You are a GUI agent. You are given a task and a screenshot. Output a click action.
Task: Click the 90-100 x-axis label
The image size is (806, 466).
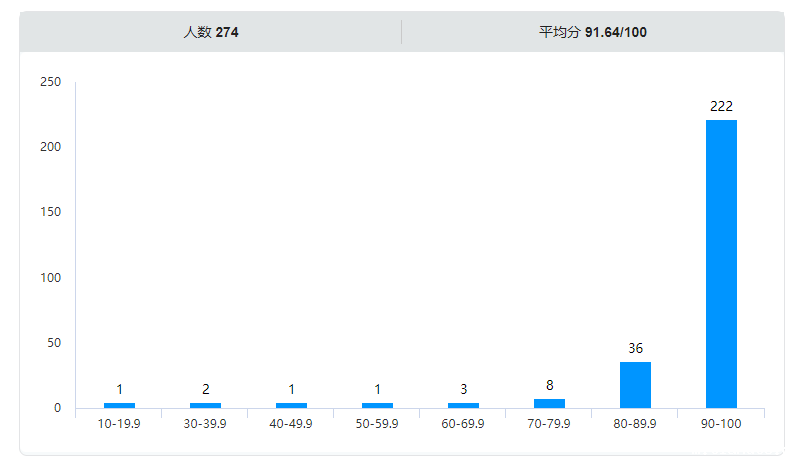tap(721, 424)
